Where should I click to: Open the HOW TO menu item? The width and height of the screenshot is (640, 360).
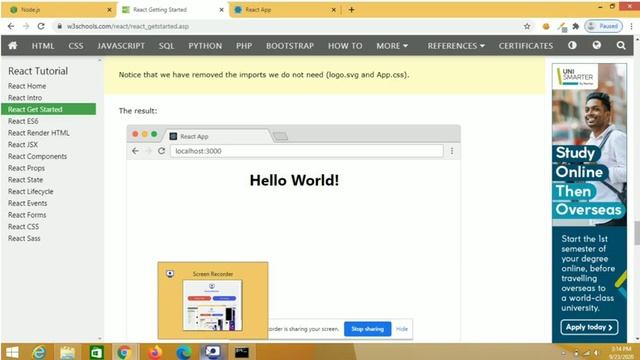(x=345, y=46)
